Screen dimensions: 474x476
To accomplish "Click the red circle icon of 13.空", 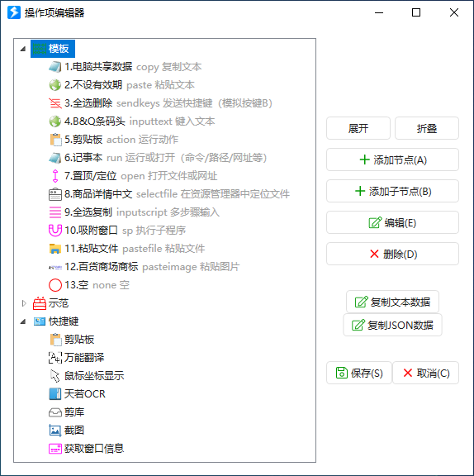I will click(55, 285).
